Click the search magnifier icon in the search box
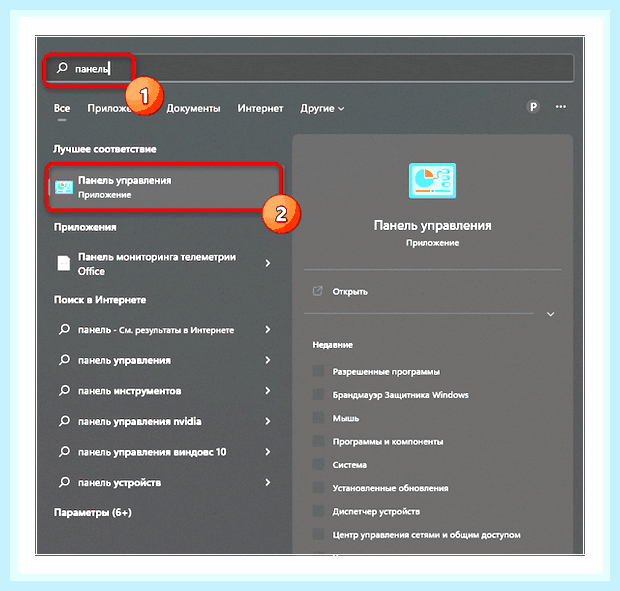 [62, 68]
